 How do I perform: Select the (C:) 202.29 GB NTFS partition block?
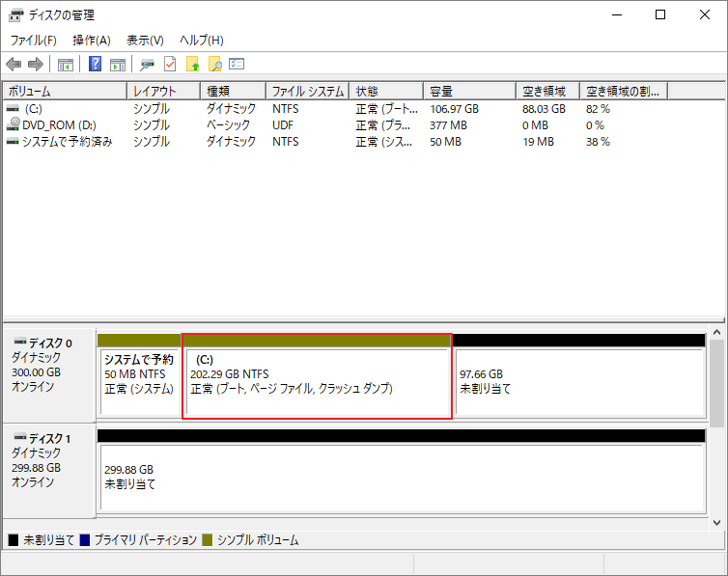click(x=317, y=376)
